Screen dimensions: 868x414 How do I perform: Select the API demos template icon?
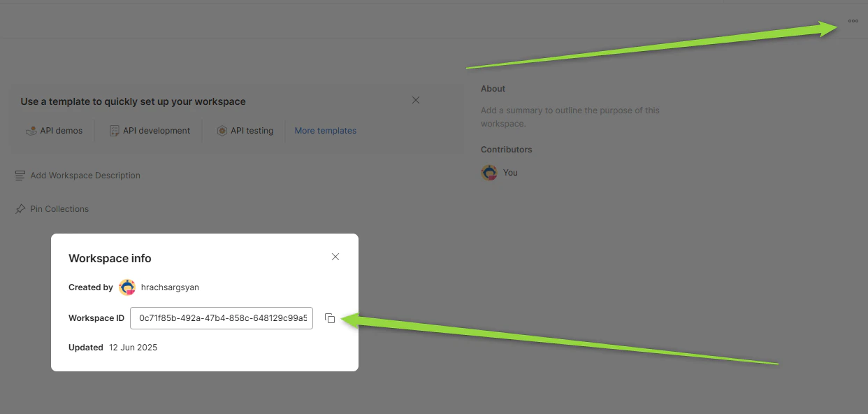pos(31,130)
